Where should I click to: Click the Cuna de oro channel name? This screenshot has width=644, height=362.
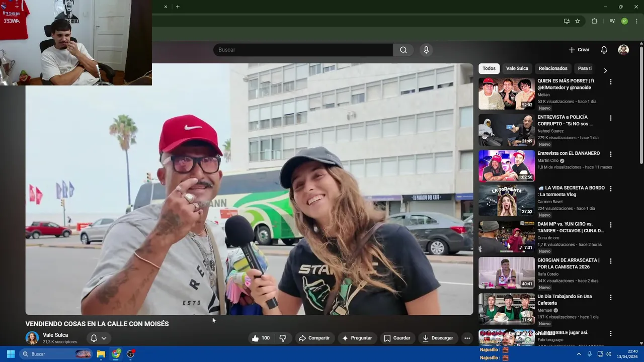click(548, 238)
